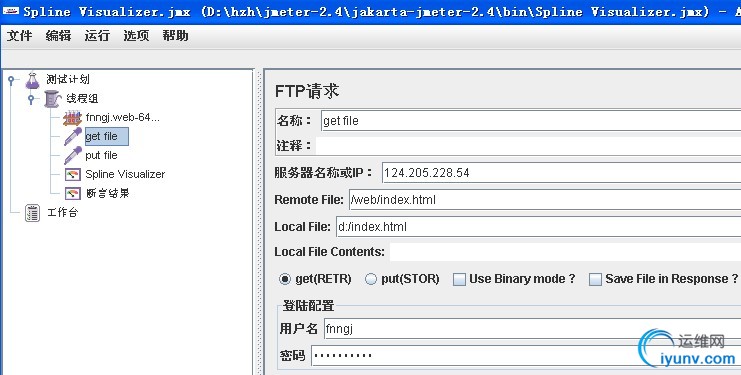This screenshot has width=741, height=375.
Task: Select the get file tree item
Action: coord(106,136)
